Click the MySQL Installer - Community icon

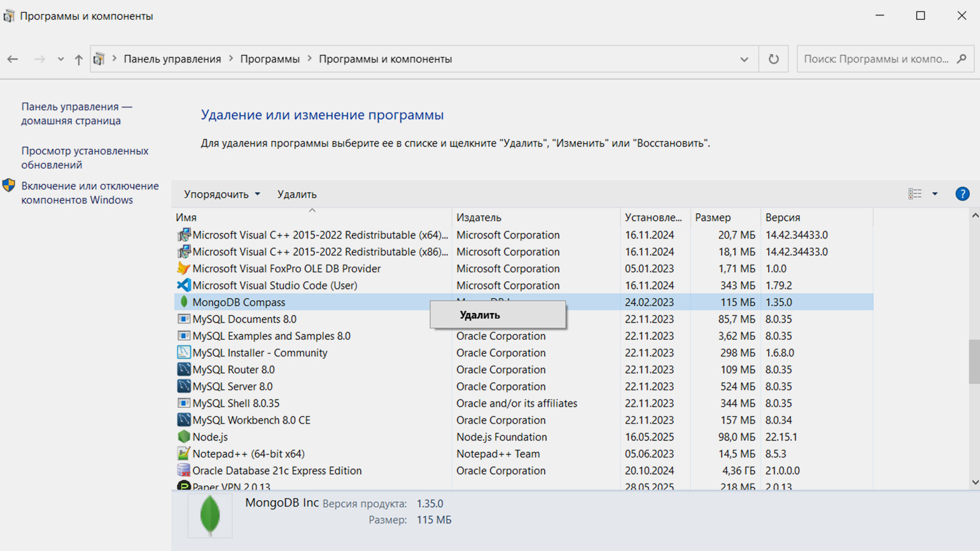(184, 352)
